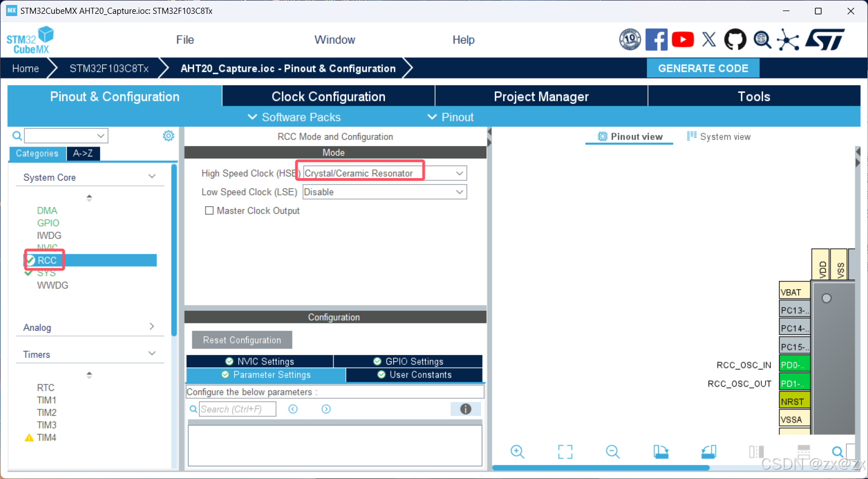Viewport: 868px width, 479px height.
Task: Click the STM32F103C8Tx breadcrumb
Action: (x=109, y=68)
